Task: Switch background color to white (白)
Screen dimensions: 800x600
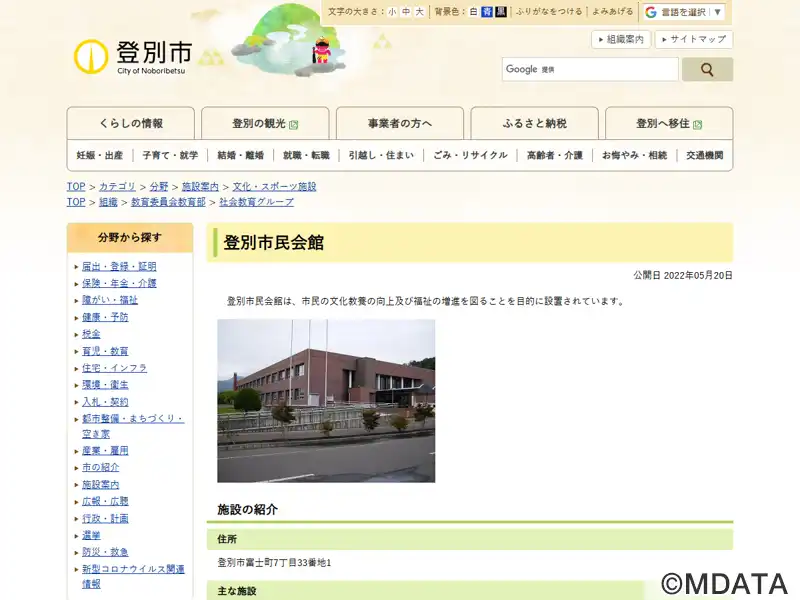Action: click(474, 12)
